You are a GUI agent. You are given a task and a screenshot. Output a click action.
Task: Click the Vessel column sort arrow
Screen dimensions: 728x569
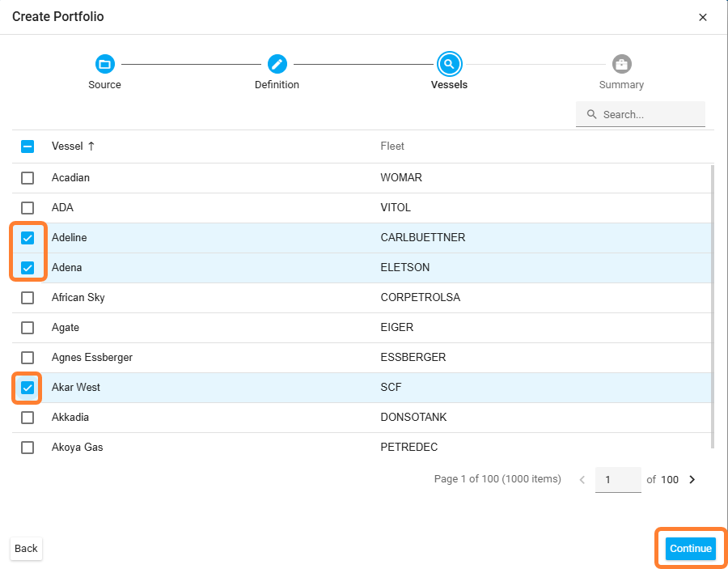click(91, 146)
